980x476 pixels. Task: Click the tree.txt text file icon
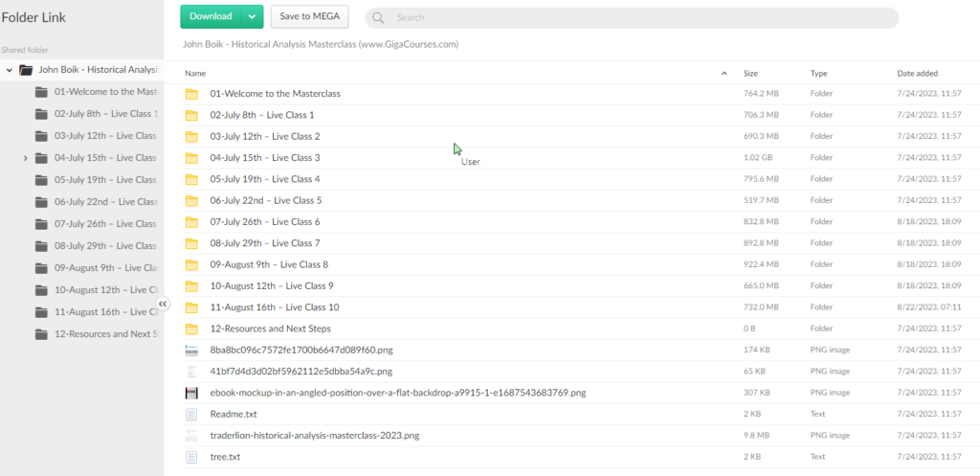tap(191, 457)
